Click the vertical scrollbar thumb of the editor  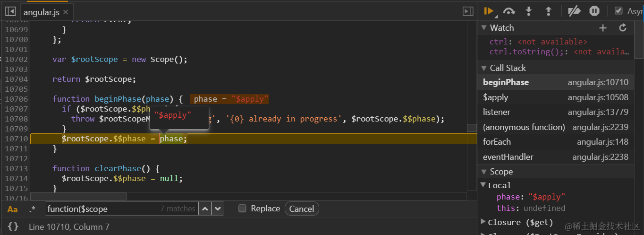pyautogui.click(x=472, y=128)
